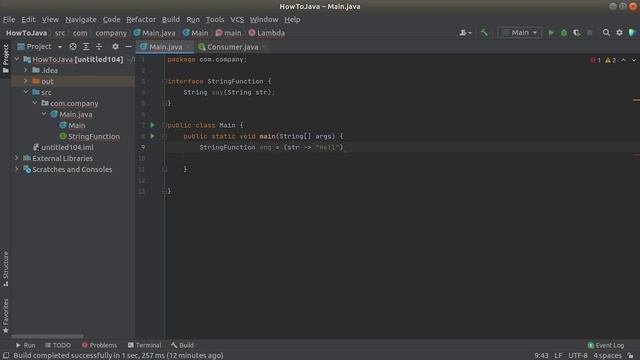Open Search Everywhere magnifier icon

coord(606,33)
